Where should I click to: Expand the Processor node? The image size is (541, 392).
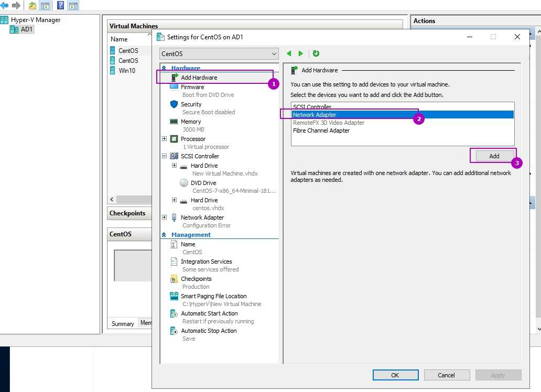[165, 139]
